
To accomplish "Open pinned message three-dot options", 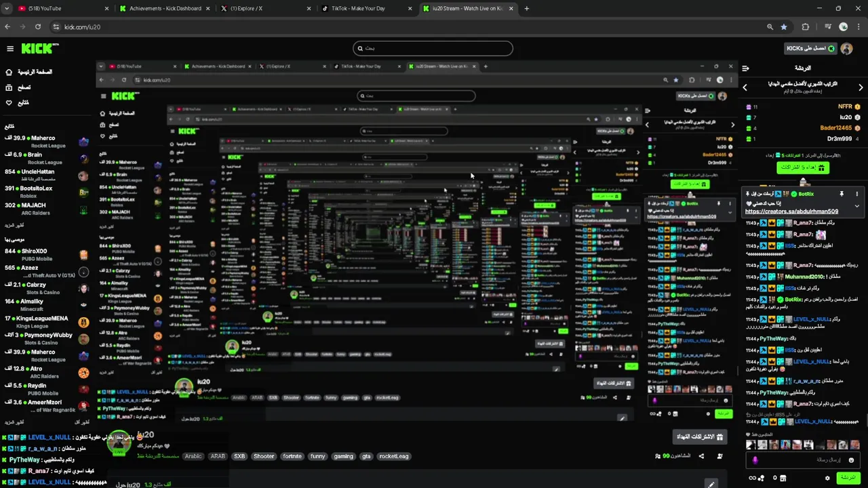I will 857,194.
